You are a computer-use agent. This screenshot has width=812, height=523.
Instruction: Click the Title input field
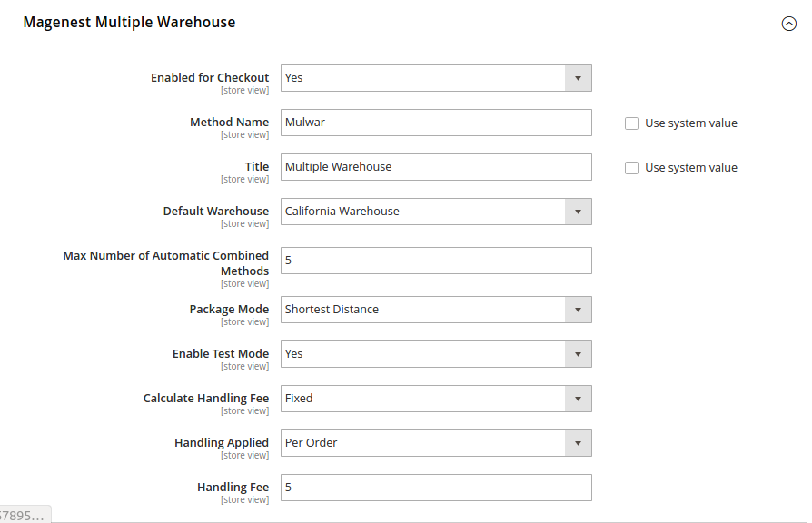(436, 167)
